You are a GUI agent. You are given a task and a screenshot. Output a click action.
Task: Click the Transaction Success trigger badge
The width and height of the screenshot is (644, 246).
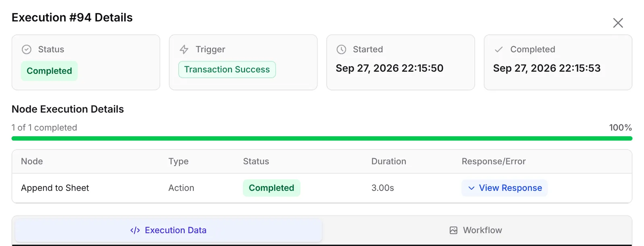coord(227,70)
